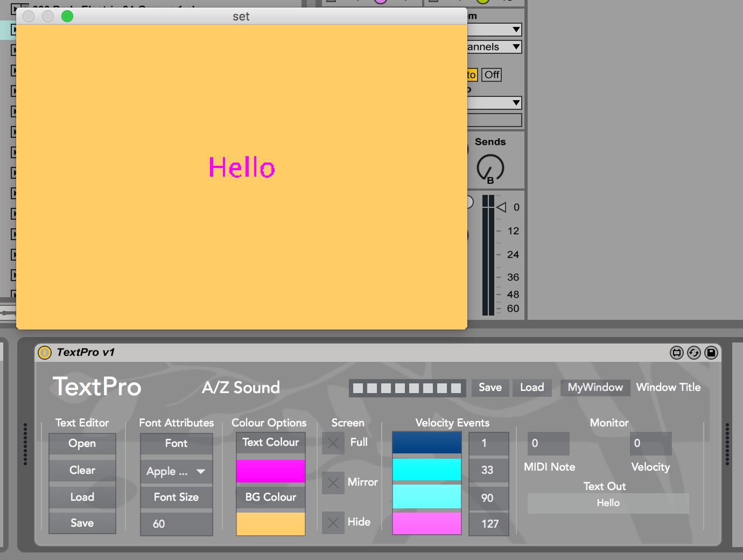Click the hot-swap preset icon on TextPro

pos(694,353)
